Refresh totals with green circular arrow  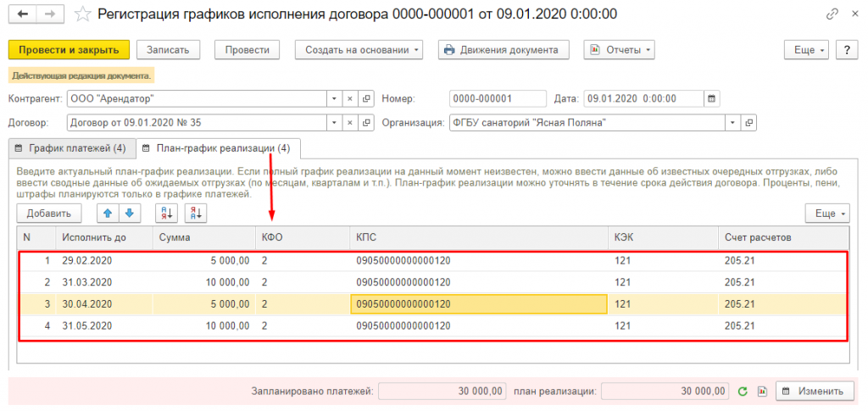click(743, 391)
